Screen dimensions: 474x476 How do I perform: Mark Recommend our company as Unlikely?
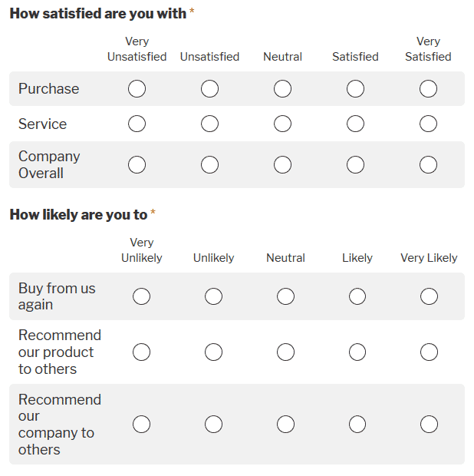213,424
